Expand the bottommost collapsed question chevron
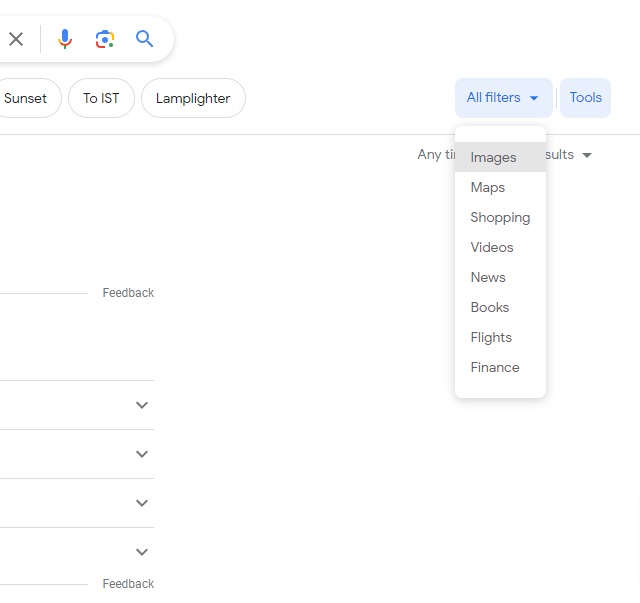The width and height of the screenshot is (640, 603). tap(142, 552)
